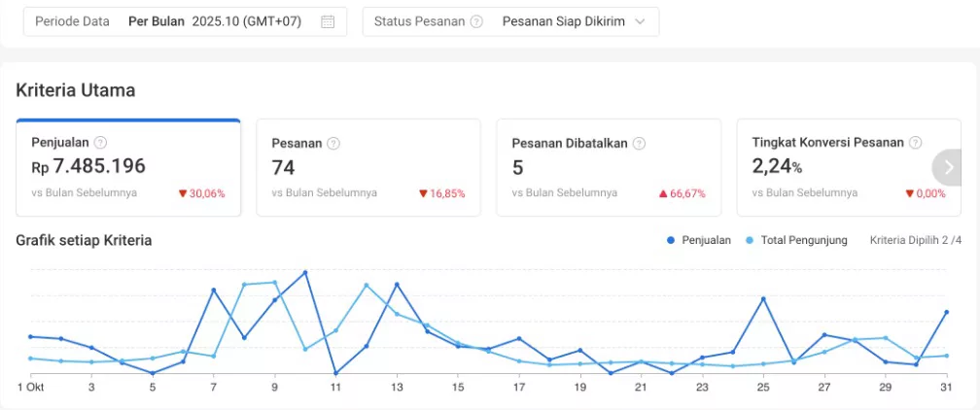Click the Grafik setiap Kriteria heading

pos(84,240)
